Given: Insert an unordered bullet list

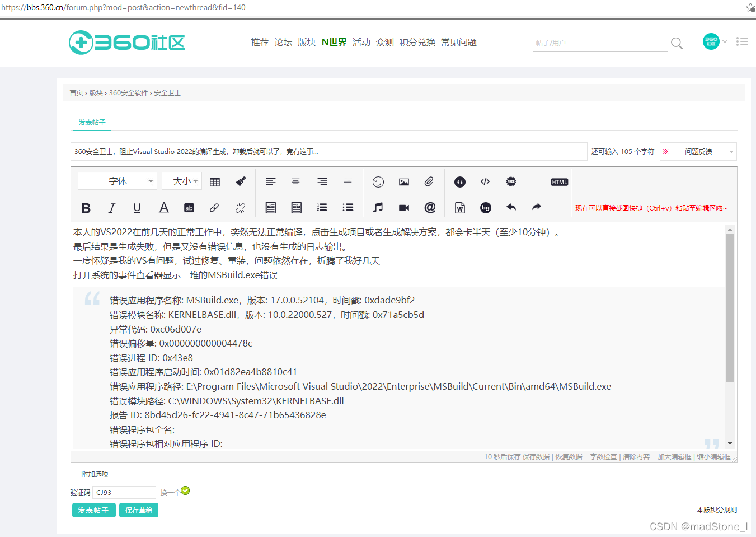Looking at the screenshot, I should pyautogui.click(x=348, y=208).
